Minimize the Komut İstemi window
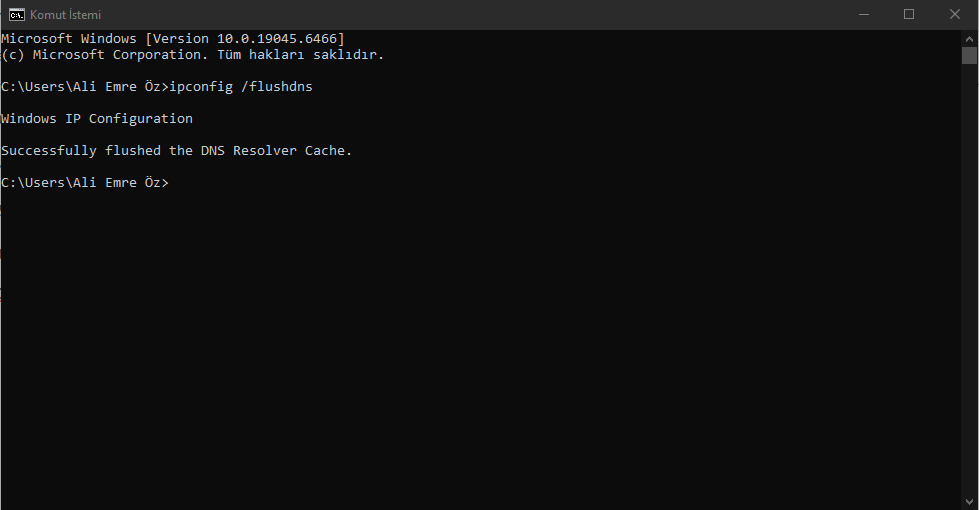Viewport: 979px width, 510px height. 862,14
